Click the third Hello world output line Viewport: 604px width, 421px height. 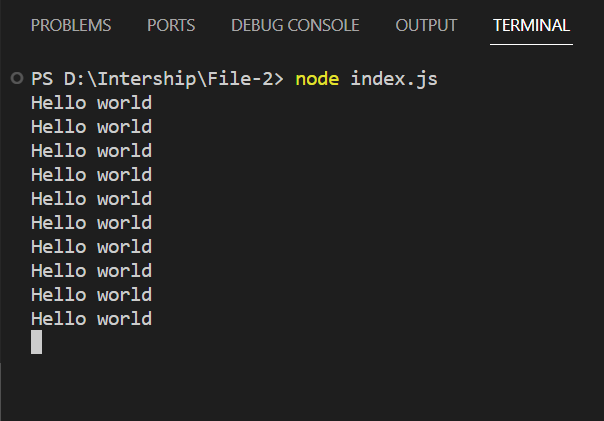coord(92,151)
